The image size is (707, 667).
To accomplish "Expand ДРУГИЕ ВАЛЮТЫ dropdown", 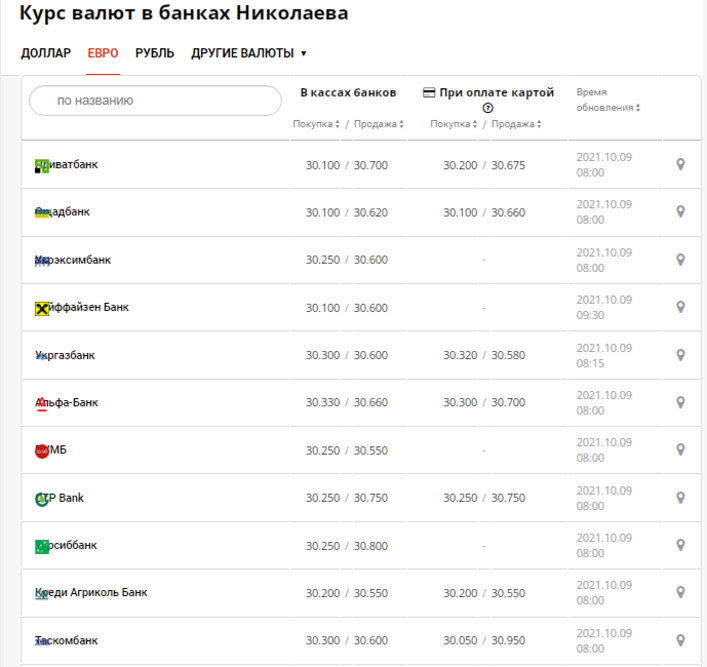I will pyautogui.click(x=248, y=53).
